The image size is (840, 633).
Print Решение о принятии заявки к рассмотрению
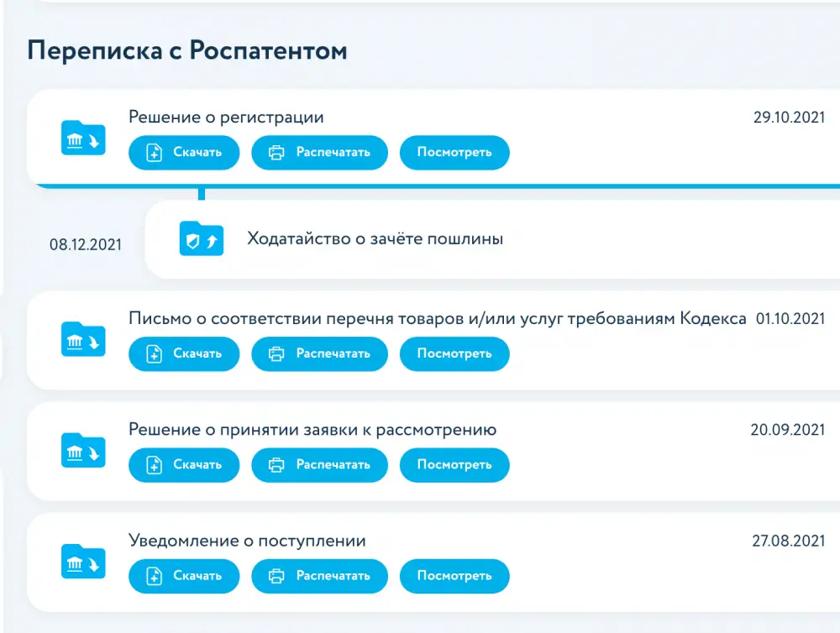click(319, 464)
